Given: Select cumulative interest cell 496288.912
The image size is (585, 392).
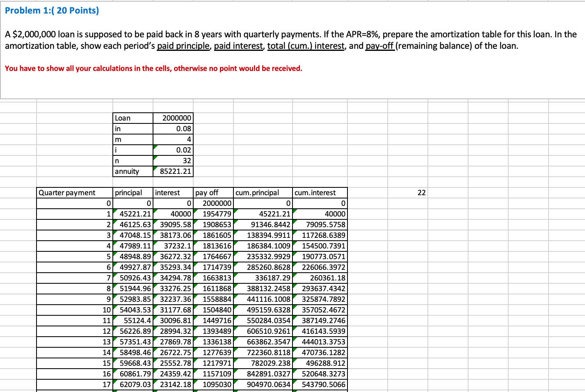Looking at the screenshot, I should (x=320, y=363).
